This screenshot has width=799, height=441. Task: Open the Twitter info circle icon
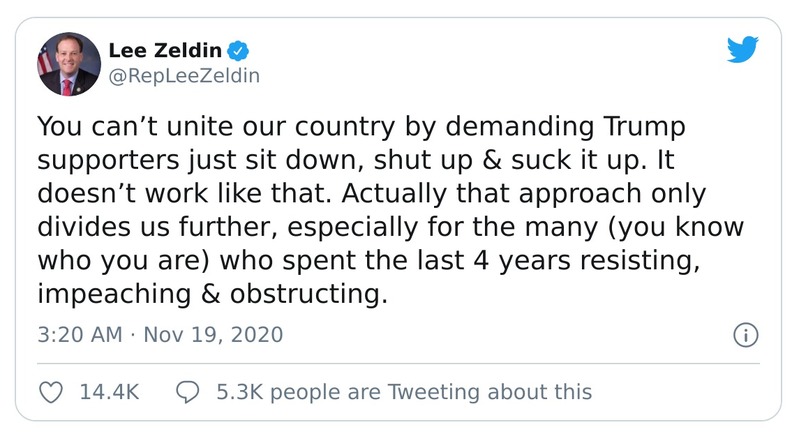pyautogui.click(x=744, y=334)
